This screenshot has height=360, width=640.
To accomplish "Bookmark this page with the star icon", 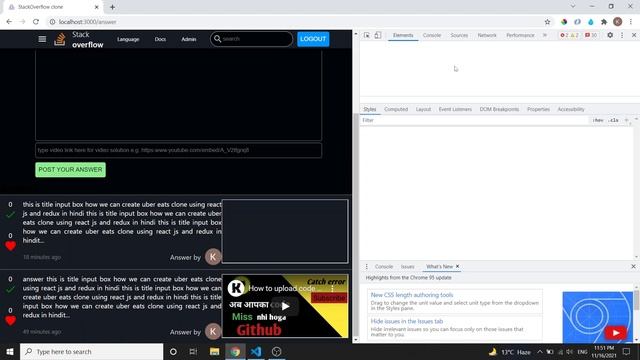I will coord(547,22).
